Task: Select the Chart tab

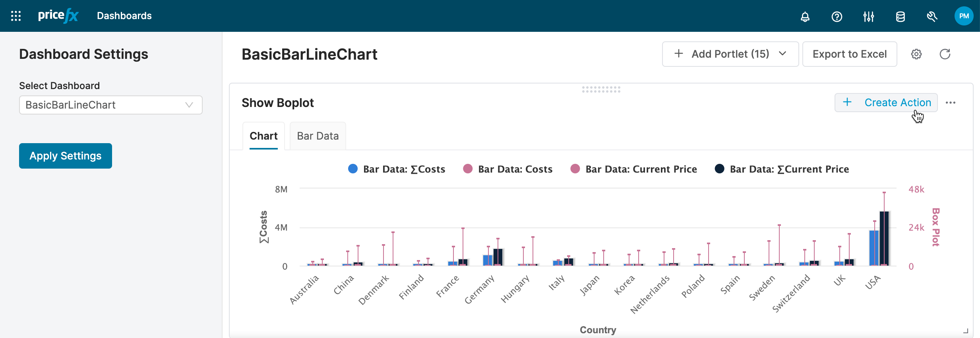Action: tap(263, 136)
